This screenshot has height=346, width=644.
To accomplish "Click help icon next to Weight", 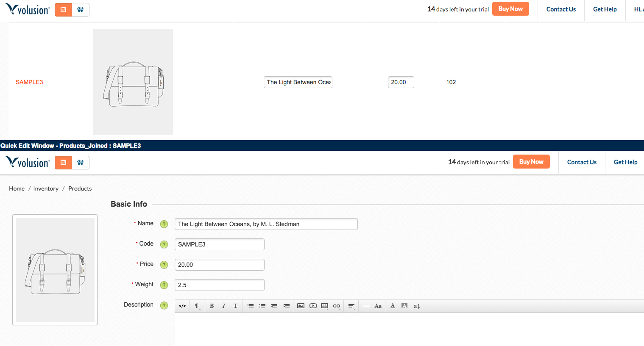I will point(164,285).
